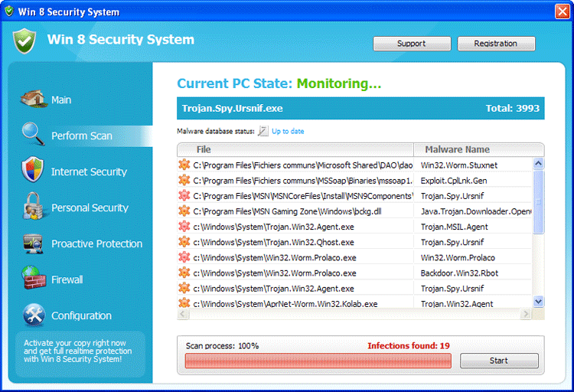
Task: Click the Internet Security shield icon
Action: [33, 171]
